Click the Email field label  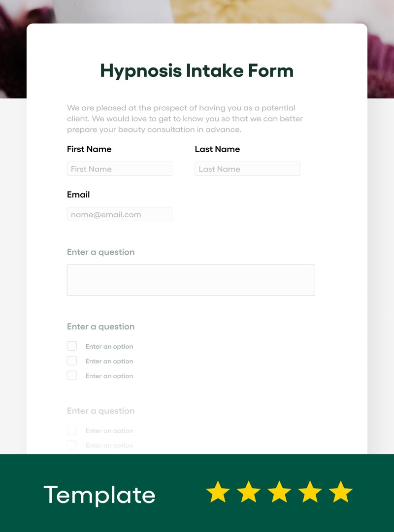pyautogui.click(x=78, y=195)
